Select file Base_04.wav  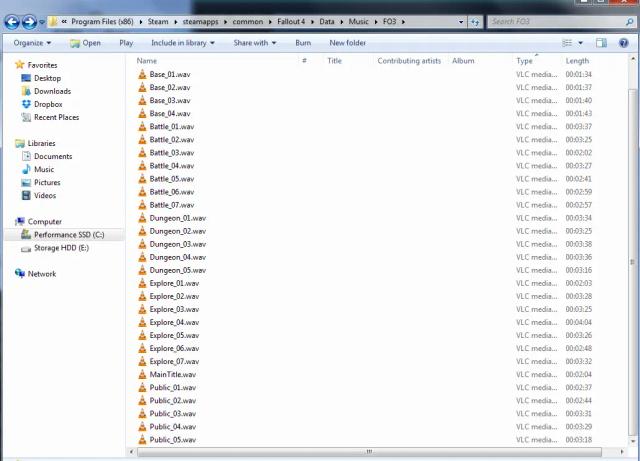tap(170, 114)
